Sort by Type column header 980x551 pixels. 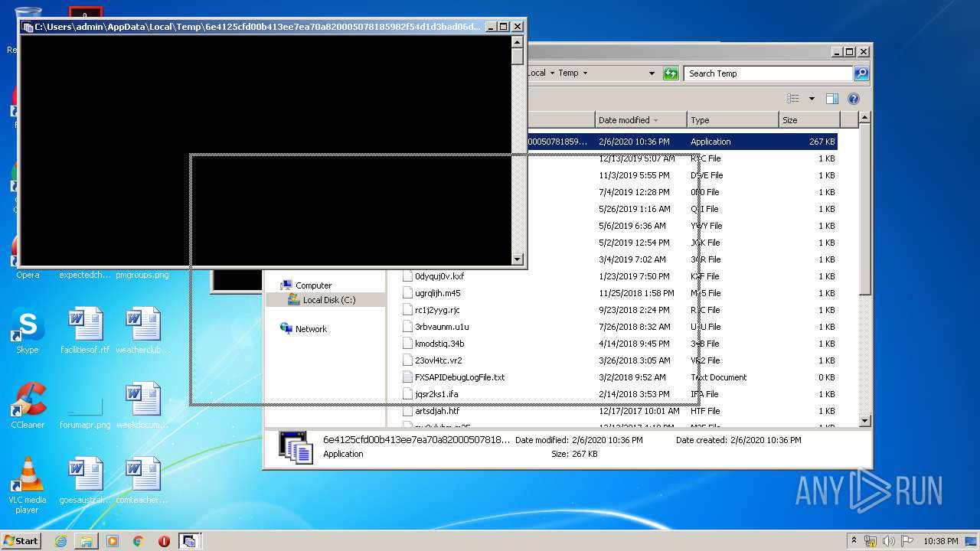(x=733, y=120)
